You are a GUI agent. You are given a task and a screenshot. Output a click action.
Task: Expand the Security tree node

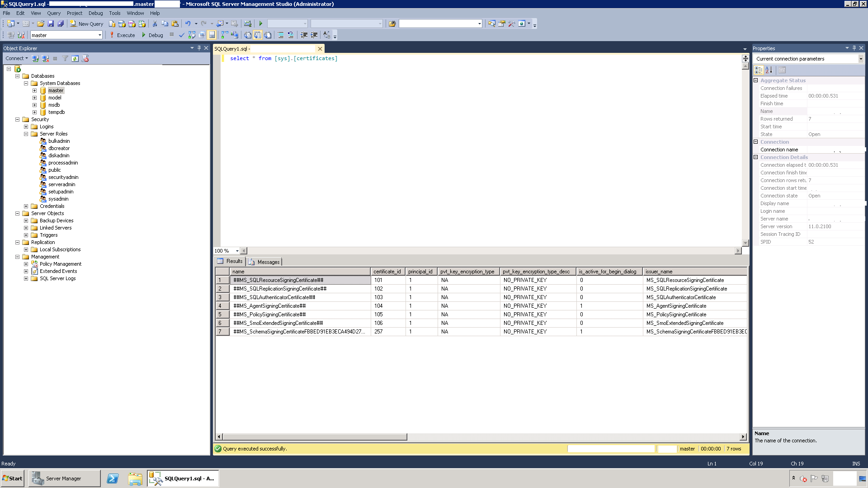tap(18, 119)
